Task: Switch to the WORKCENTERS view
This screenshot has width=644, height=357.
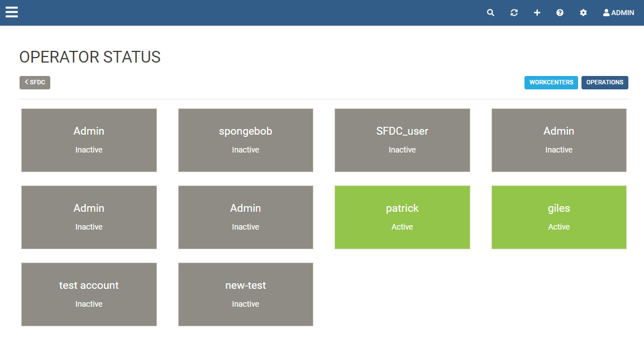Action: [551, 82]
